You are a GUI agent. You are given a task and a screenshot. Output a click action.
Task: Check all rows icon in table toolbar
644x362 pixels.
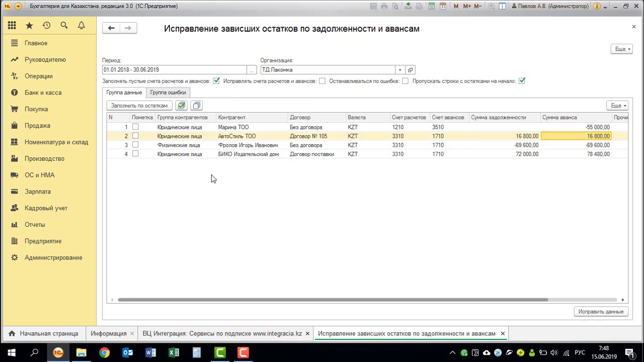tap(182, 106)
